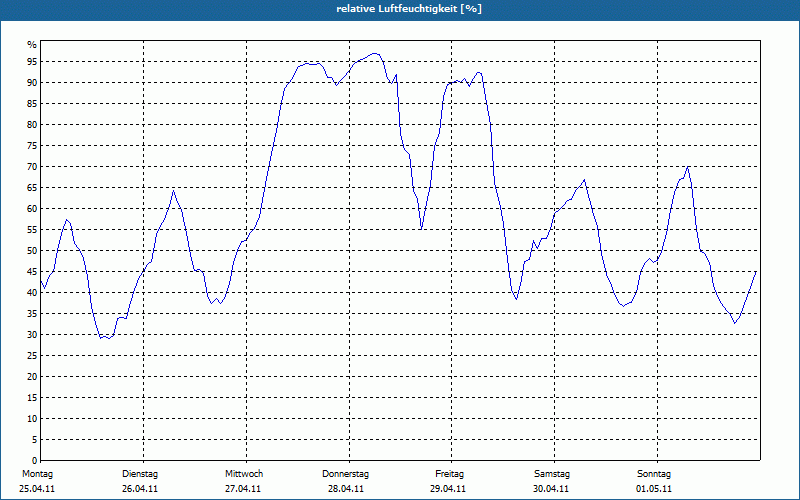Image resolution: width=800 pixels, height=500 pixels.
Task: Select the y-axis value 10
Action: coord(32,419)
